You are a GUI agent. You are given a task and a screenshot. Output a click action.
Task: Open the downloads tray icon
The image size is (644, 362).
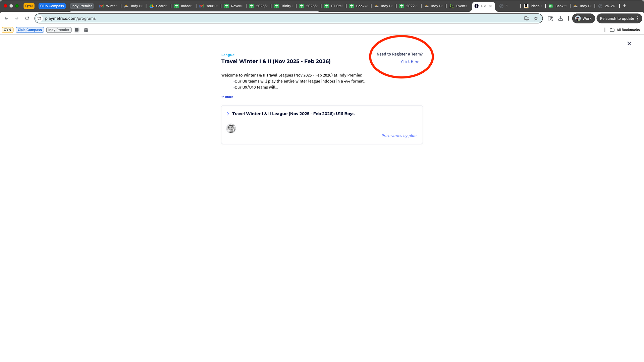560,18
